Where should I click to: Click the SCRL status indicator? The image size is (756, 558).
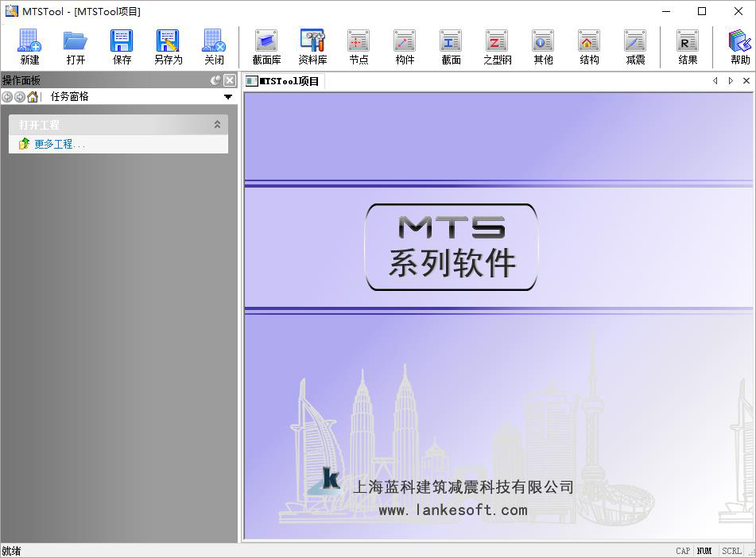click(x=731, y=551)
